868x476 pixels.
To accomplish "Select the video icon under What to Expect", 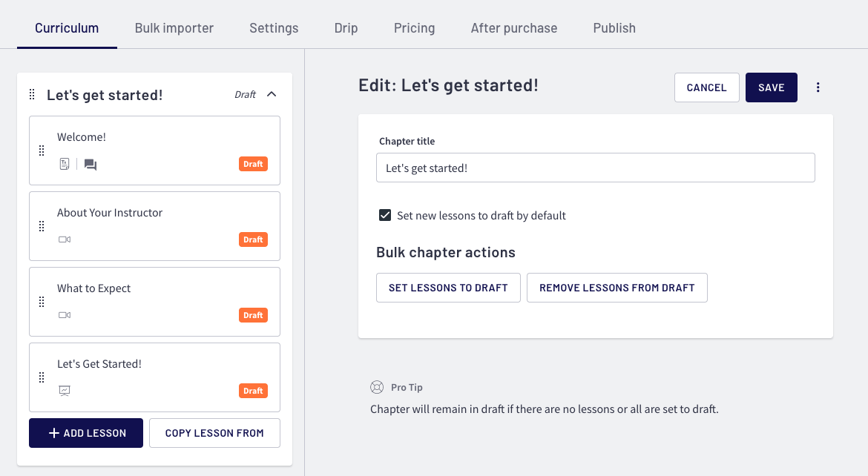I will pyautogui.click(x=65, y=315).
